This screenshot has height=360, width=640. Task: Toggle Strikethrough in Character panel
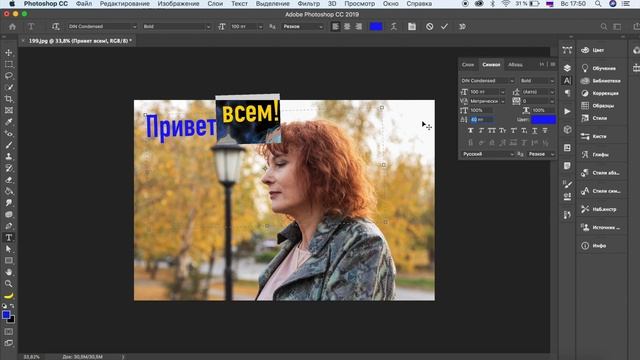click(x=545, y=131)
